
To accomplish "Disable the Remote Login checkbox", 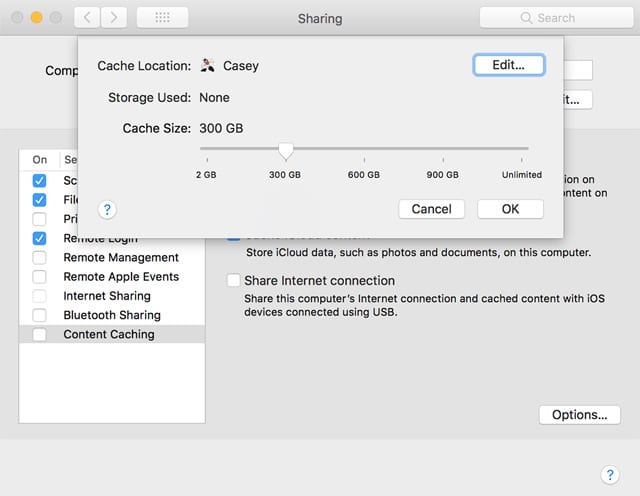I will point(39,238).
